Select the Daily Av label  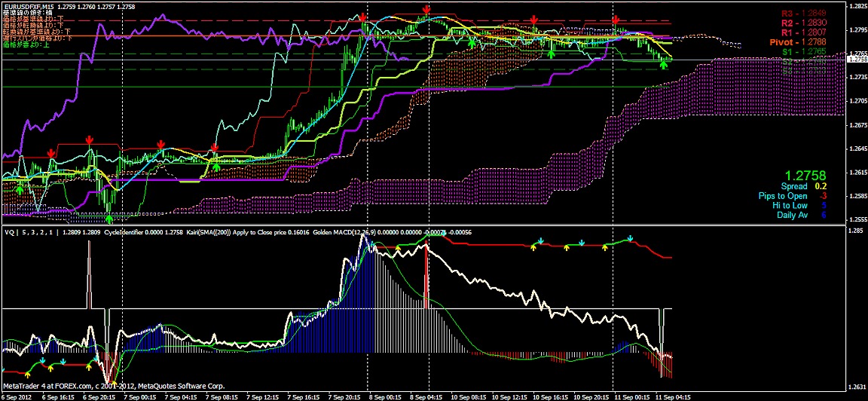pos(792,216)
